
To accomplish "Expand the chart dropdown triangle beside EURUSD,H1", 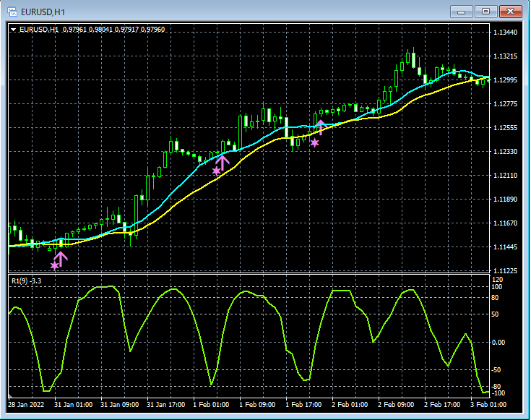I will click(13, 30).
